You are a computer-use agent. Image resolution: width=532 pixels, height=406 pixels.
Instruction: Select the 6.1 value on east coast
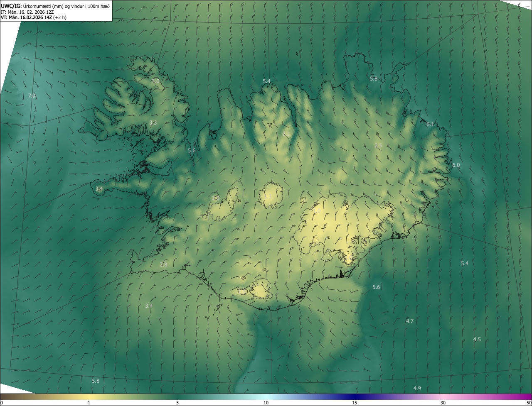click(x=430, y=125)
